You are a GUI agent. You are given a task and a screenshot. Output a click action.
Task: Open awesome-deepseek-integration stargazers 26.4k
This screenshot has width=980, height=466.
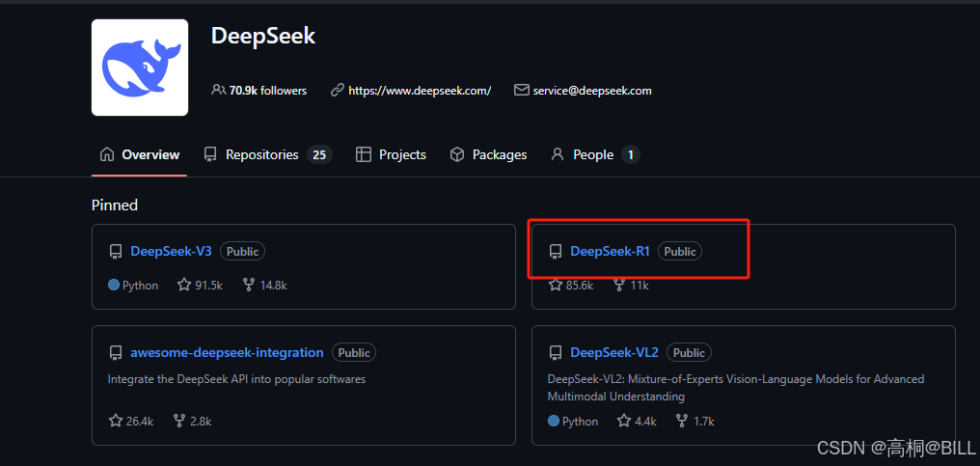[x=131, y=421]
